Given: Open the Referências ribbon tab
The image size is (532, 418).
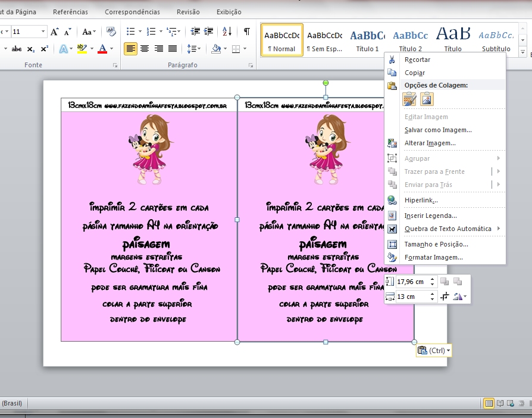Looking at the screenshot, I should coord(70,12).
